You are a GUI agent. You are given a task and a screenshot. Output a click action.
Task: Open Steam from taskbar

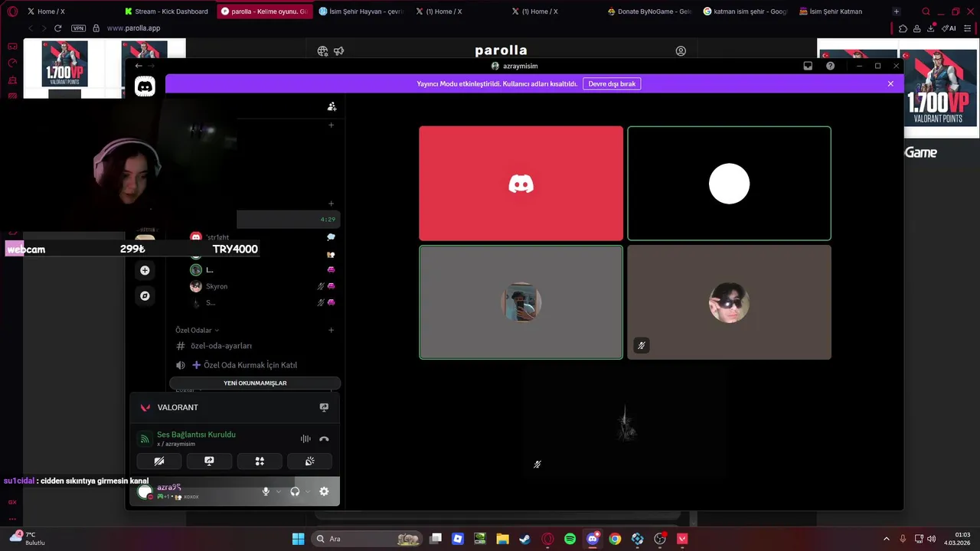tap(524, 539)
